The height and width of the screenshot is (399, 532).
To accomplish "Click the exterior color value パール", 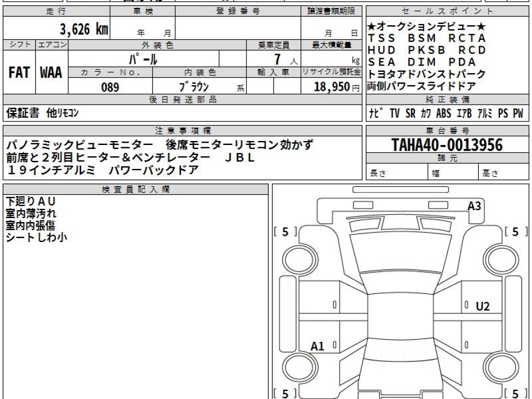I will pos(144,59).
